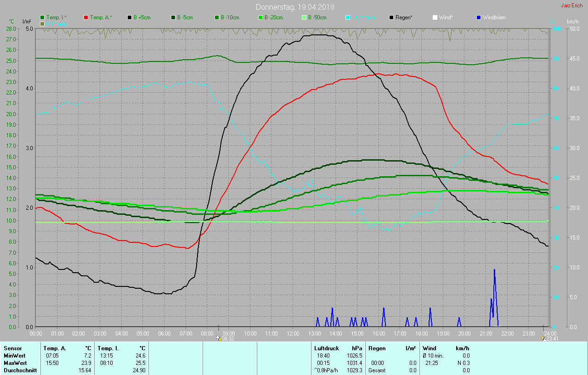The height and width of the screenshot is (375, 588).
Task: Click the white Wind* legend square
Action: pos(435,17)
